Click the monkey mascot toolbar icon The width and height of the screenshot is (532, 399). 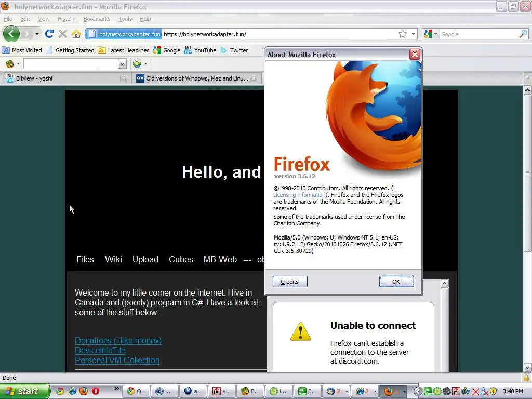[x=10, y=64]
